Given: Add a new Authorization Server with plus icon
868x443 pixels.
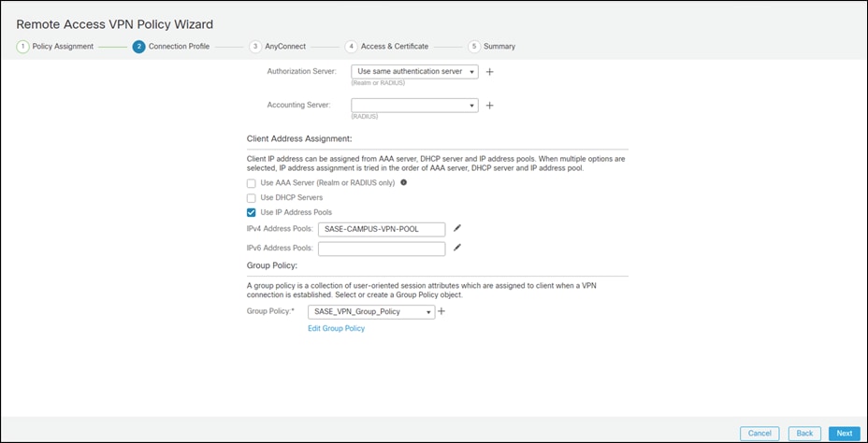Looking at the screenshot, I should [x=489, y=72].
